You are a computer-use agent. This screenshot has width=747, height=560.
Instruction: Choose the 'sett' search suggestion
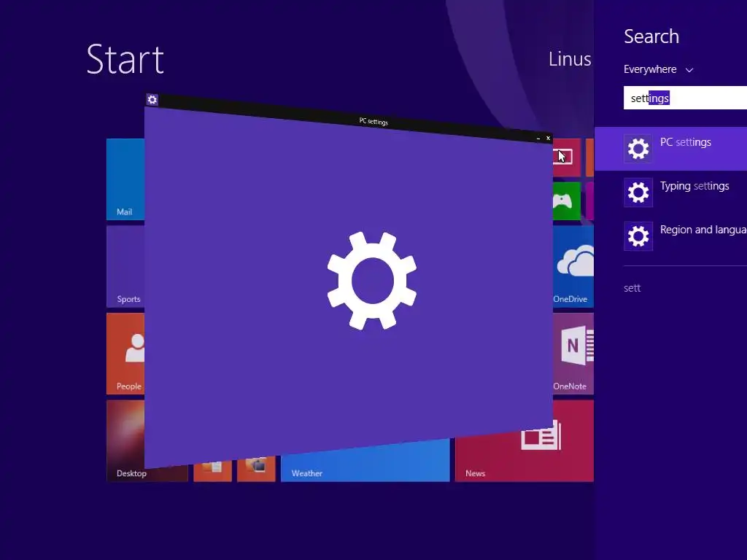pyautogui.click(x=632, y=288)
